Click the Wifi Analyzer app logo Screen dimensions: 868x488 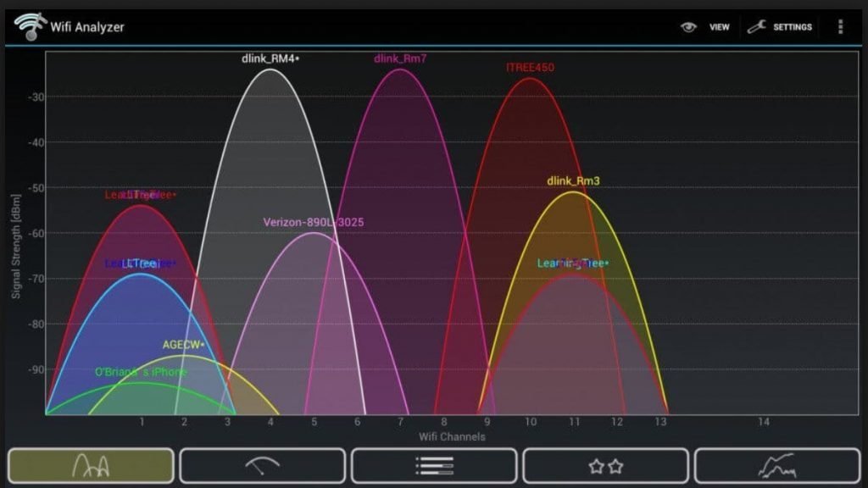point(31,26)
